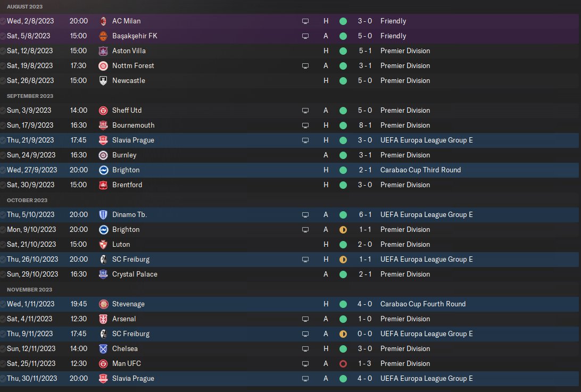The width and height of the screenshot is (581, 392).
Task: Click the Başakşehir FK club badge
Action: click(103, 36)
